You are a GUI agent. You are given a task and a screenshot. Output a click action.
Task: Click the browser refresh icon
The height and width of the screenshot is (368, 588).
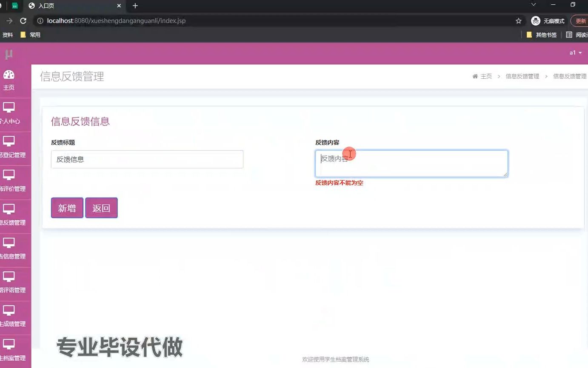click(23, 20)
